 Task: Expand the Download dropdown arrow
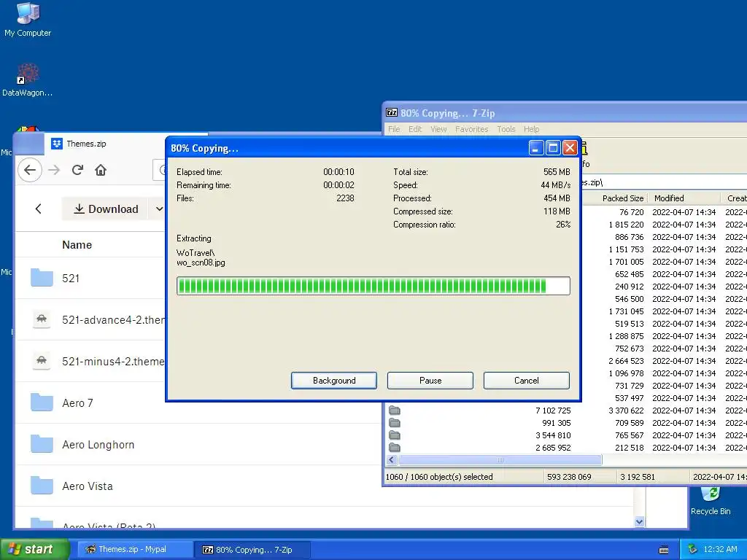pyautogui.click(x=159, y=209)
